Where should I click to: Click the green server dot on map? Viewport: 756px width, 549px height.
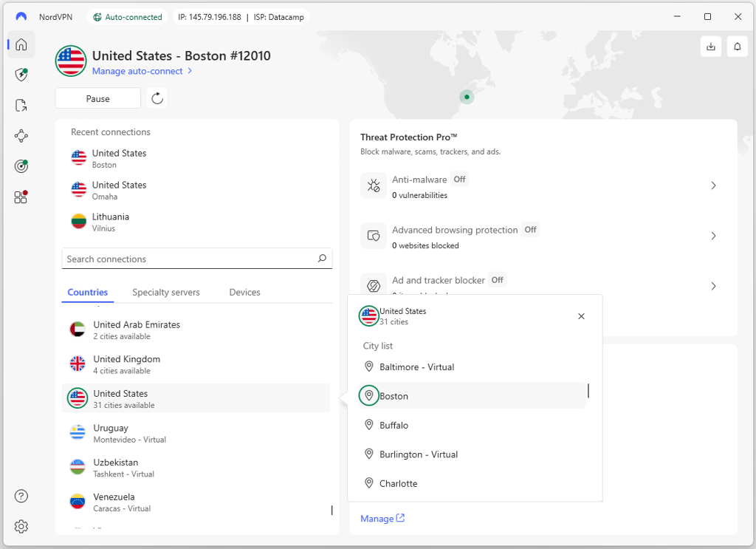467,97
